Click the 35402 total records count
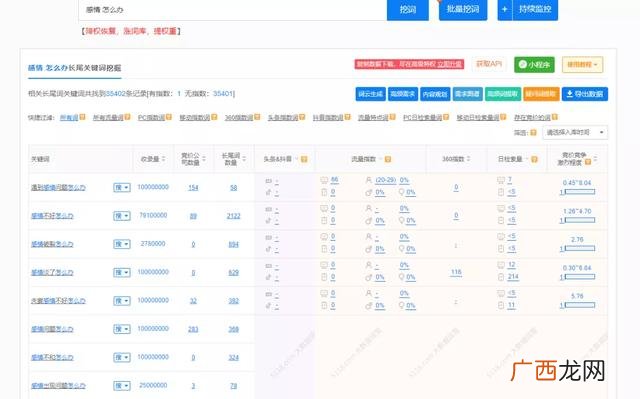This screenshot has width=640, height=399. (116, 93)
